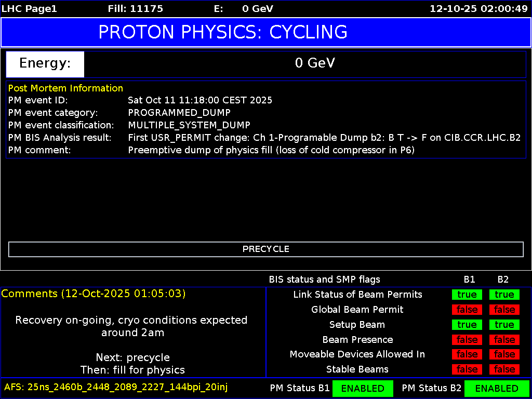
Task: Select the Moveable Devices Allowed In B1 indicator
Action: tap(467, 354)
